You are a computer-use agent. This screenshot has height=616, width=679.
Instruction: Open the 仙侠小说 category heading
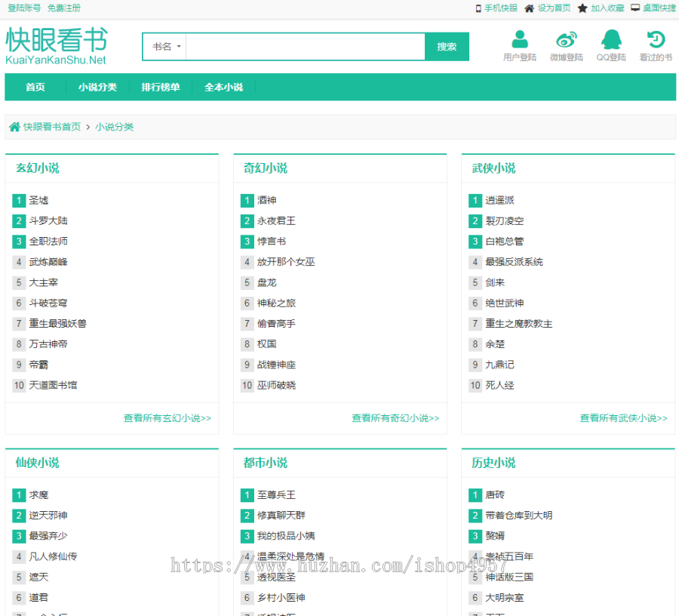(37, 463)
